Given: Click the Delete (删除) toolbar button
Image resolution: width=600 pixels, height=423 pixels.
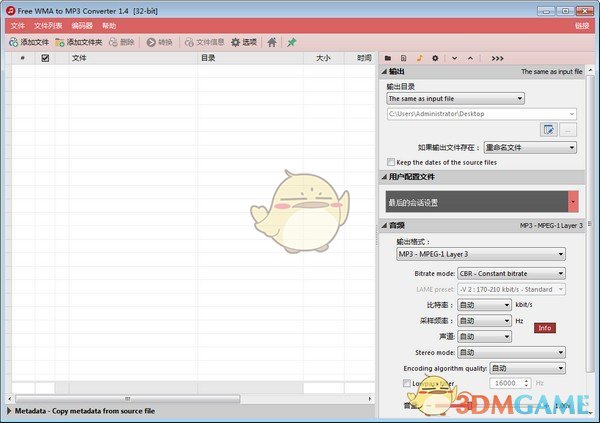Looking at the screenshot, I should click(x=121, y=42).
